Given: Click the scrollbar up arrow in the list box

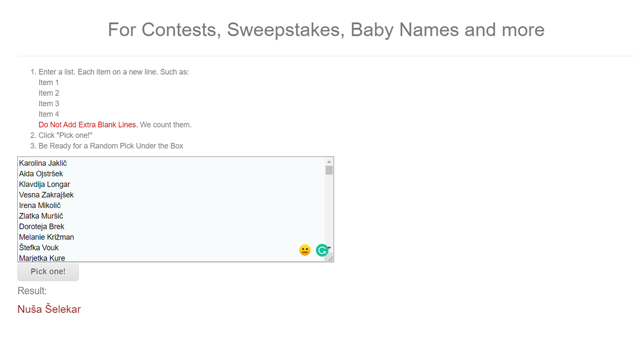Looking at the screenshot, I should point(329,162).
